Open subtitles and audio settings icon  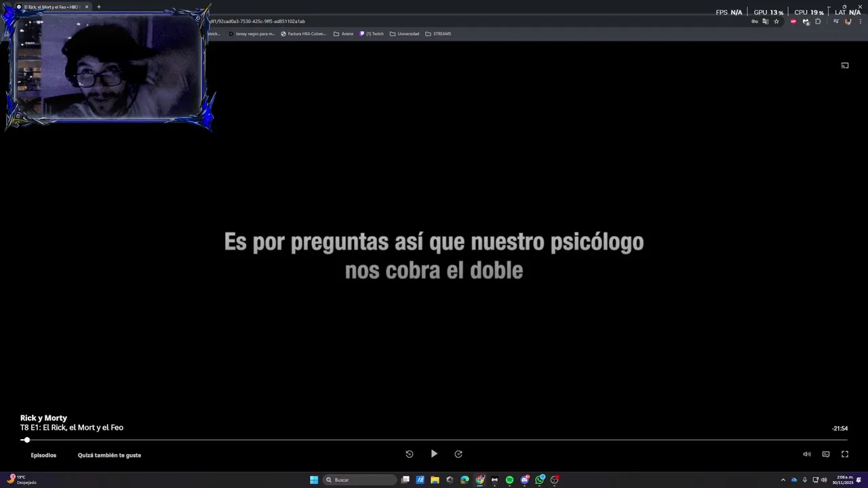(x=826, y=454)
